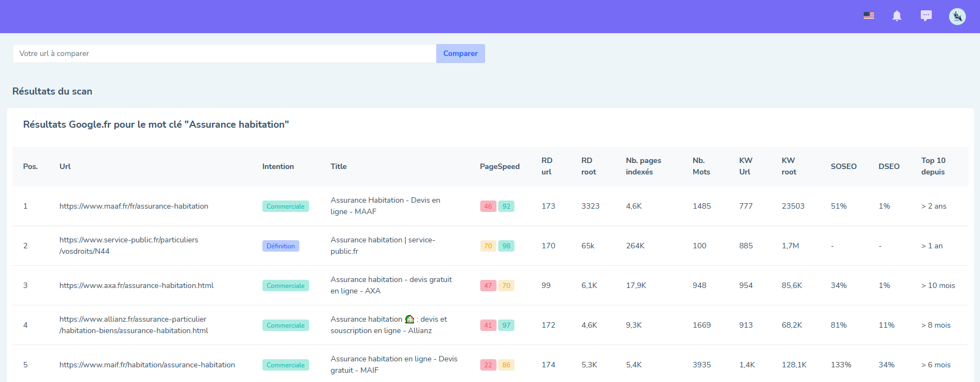Click the DSEO column header
The image size is (980, 382).
click(x=889, y=166)
